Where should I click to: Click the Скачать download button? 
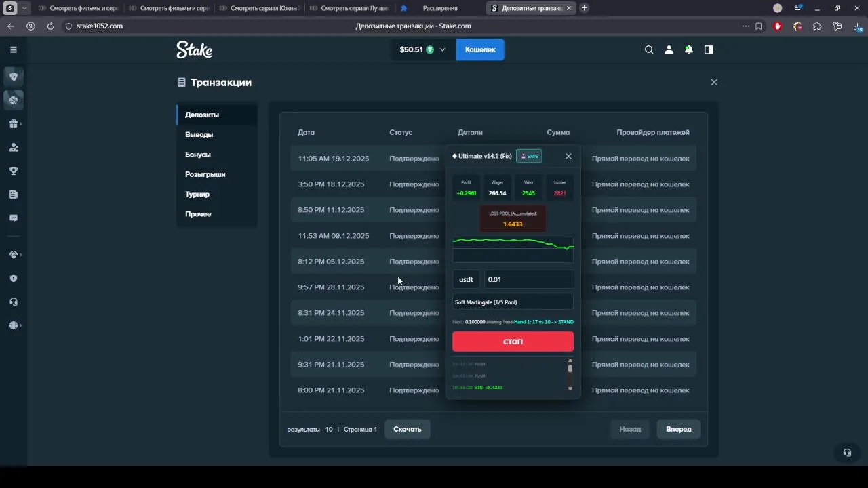tap(408, 429)
